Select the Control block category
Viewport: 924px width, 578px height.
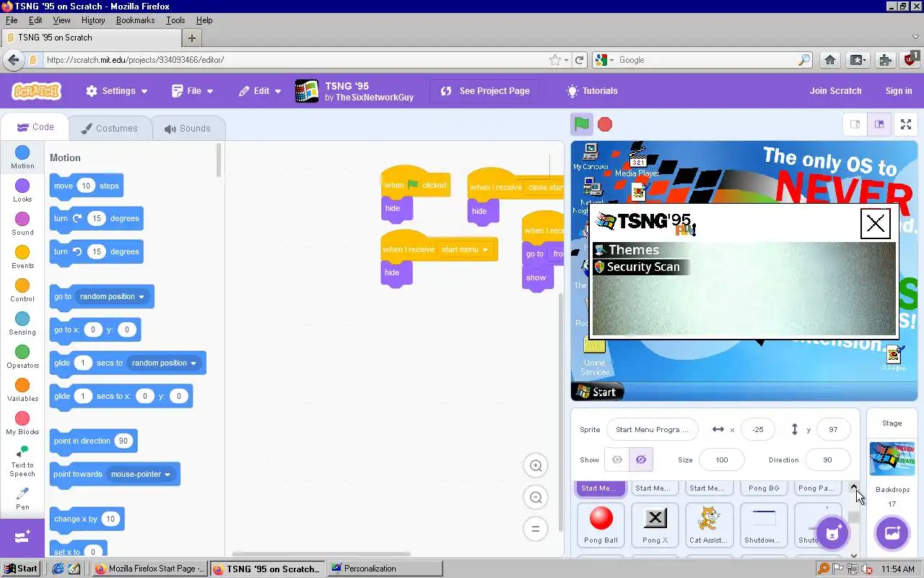click(22, 290)
